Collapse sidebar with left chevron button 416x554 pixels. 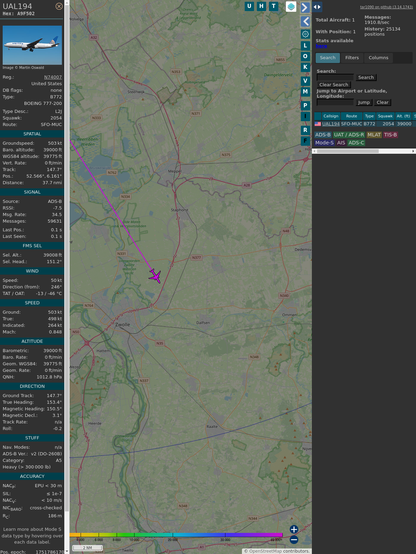pos(305,21)
